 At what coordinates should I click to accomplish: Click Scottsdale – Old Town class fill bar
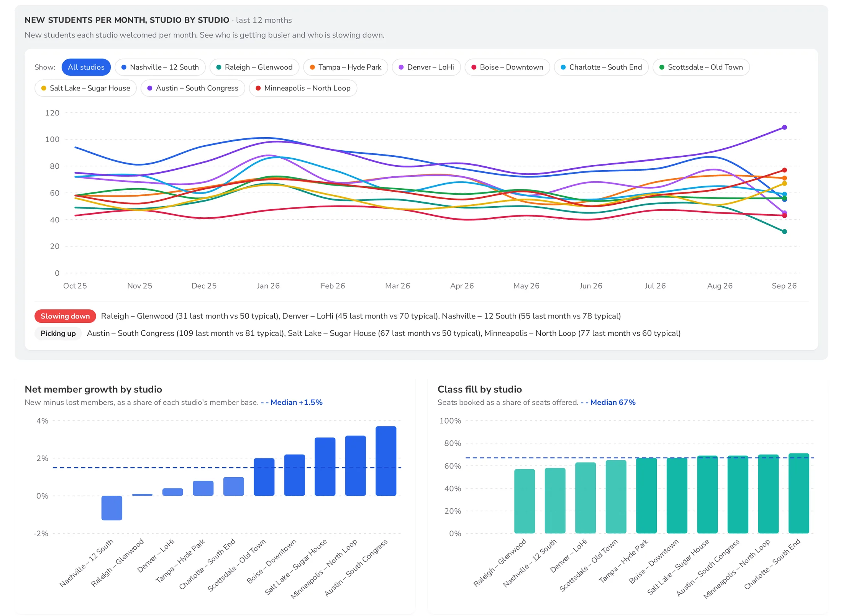coord(616,496)
